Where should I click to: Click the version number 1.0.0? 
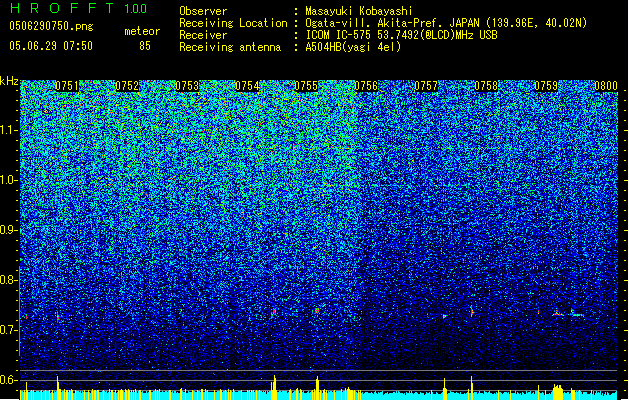(136, 9)
